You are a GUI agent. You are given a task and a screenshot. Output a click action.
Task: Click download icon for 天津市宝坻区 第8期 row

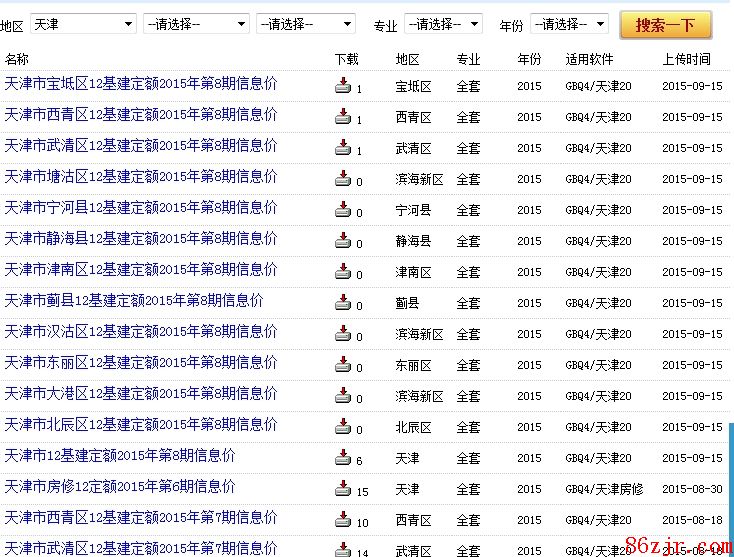click(x=343, y=86)
